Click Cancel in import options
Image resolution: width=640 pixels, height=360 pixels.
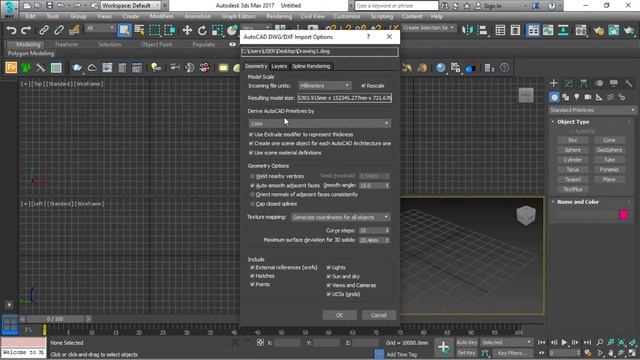pos(378,315)
